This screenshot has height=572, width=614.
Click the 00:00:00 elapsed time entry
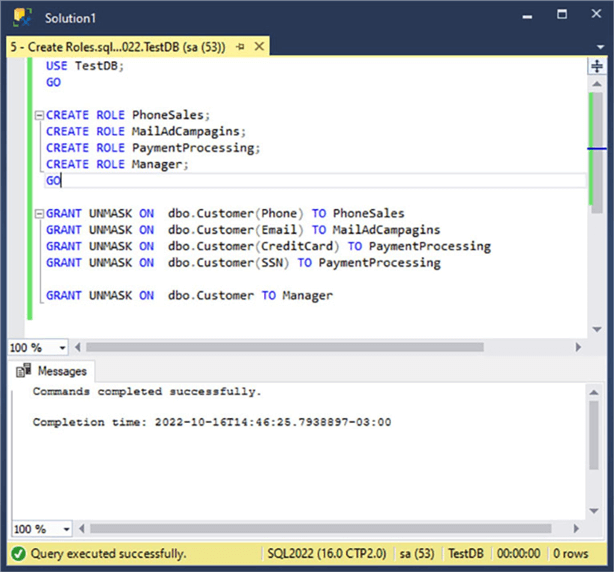pos(518,554)
